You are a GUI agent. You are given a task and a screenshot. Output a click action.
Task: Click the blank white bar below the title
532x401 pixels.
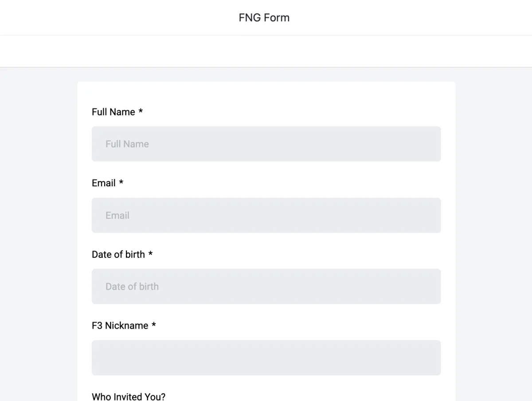pyautogui.click(x=266, y=51)
